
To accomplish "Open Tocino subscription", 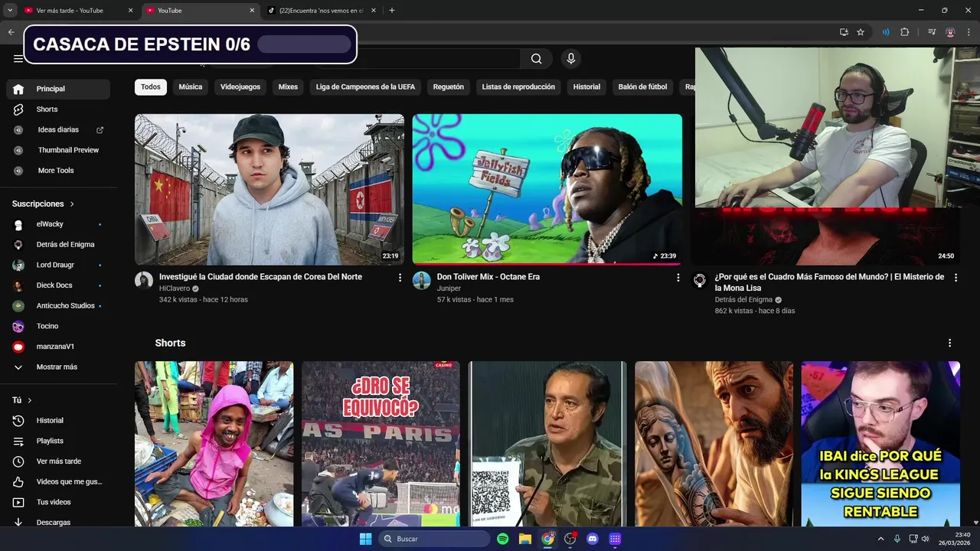I will pyautogui.click(x=58, y=326).
